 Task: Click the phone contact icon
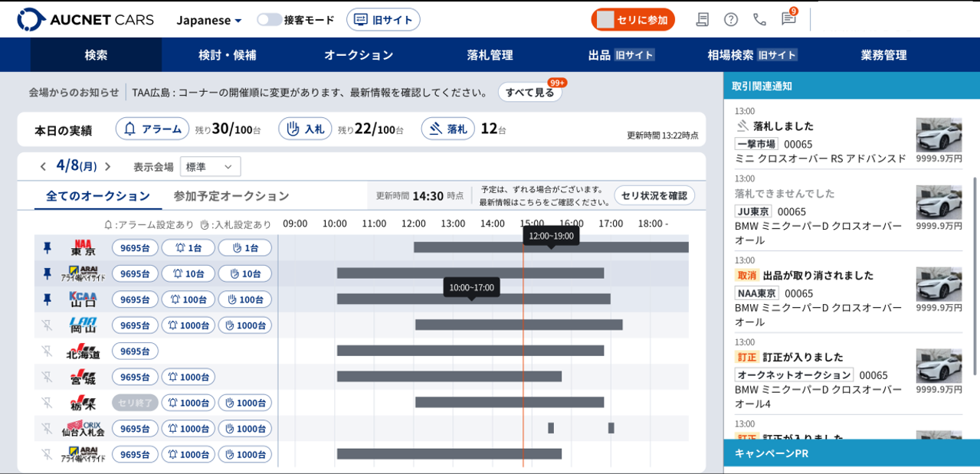coord(759,20)
